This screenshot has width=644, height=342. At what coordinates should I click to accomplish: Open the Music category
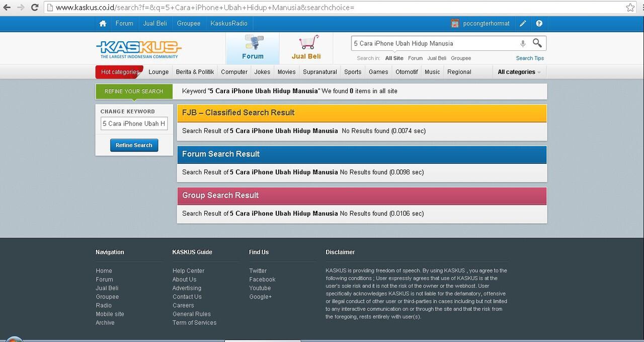tap(432, 72)
